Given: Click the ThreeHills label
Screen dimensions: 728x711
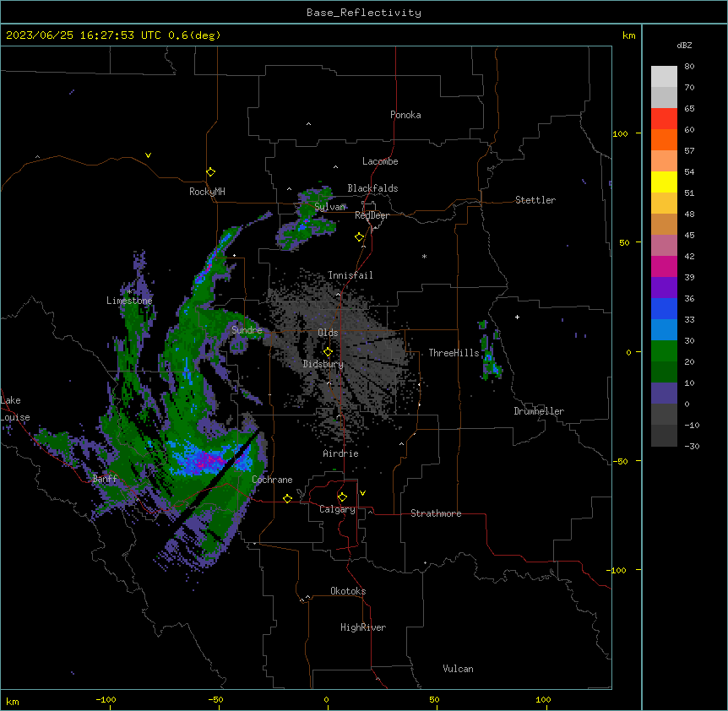Looking at the screenshot, I should point(454,353).
